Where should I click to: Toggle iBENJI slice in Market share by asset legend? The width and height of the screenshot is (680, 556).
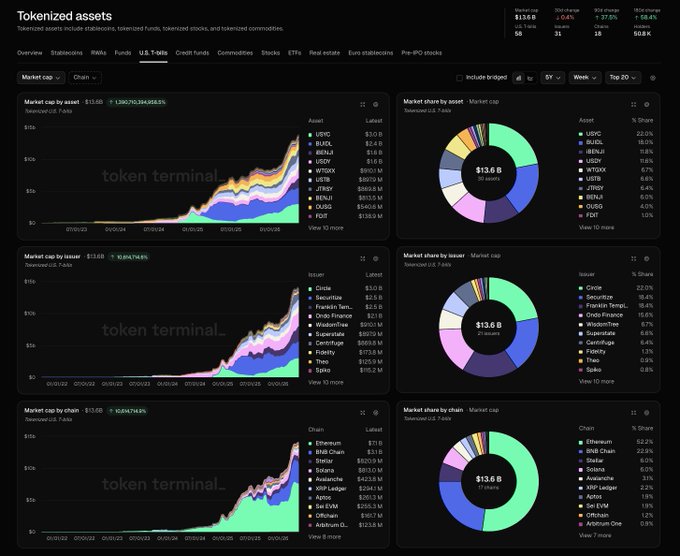click(x=616, y=152)
